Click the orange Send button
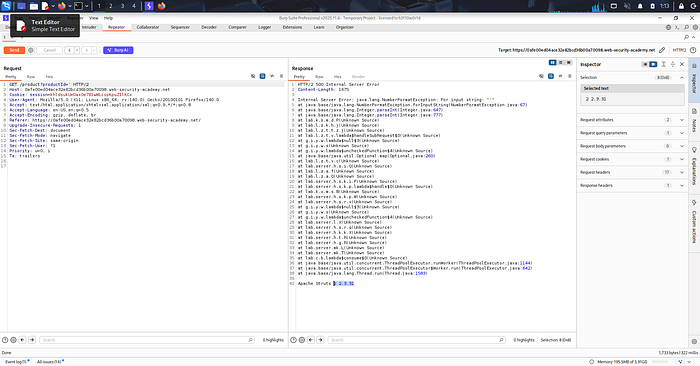 (14, 50)
